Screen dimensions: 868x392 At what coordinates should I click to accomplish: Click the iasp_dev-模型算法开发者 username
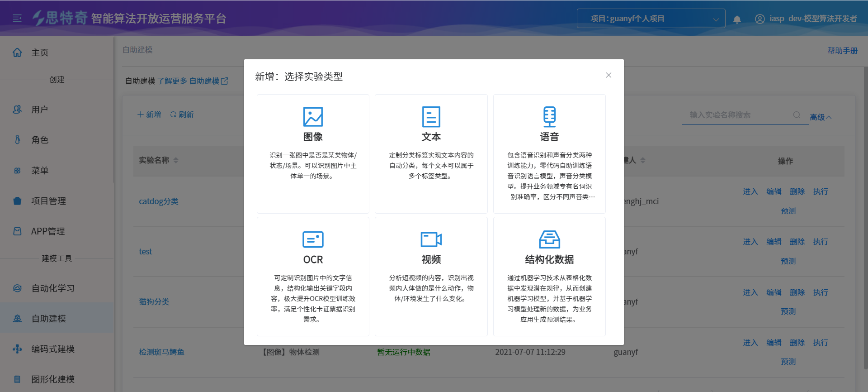(x=813, y=19)
